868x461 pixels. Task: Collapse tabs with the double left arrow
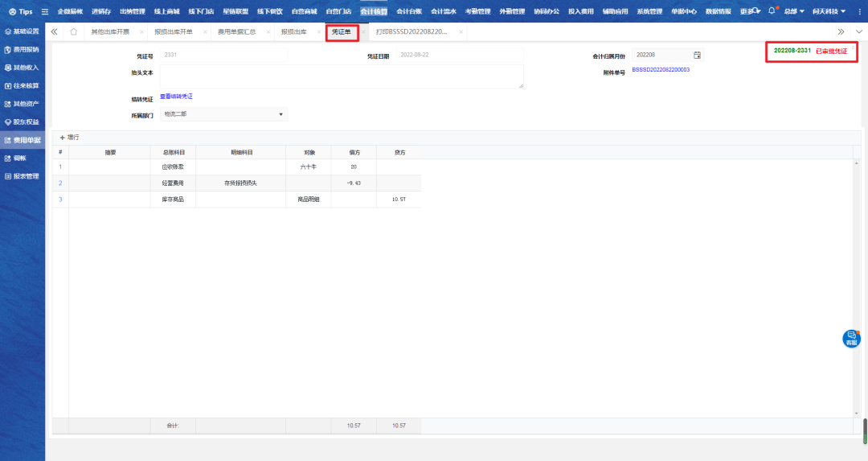pyautogui.click(x=55, y=32)
